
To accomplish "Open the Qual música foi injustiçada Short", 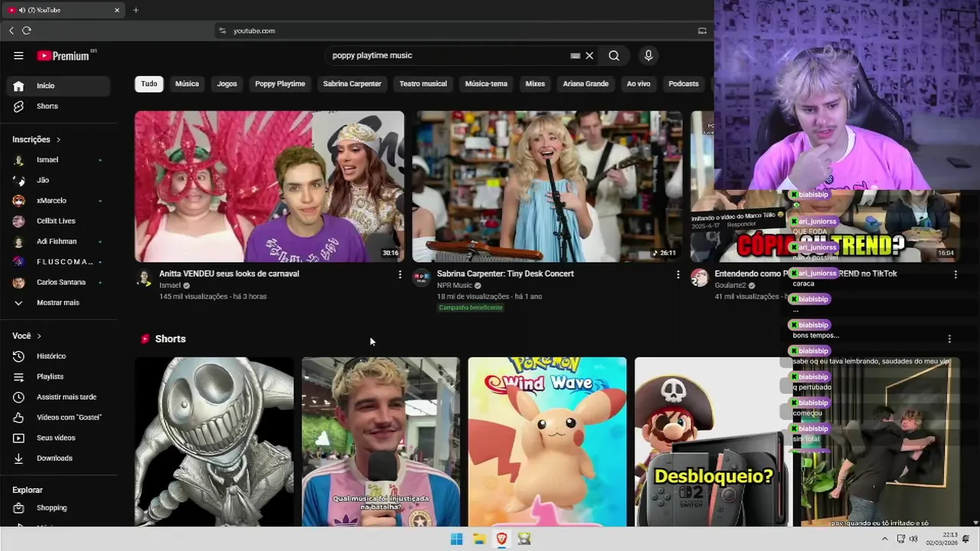I will pyautogui.click(x=381, y=442).
